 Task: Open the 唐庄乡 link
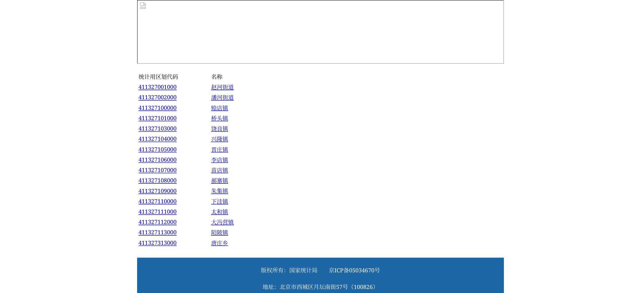(219, 243)
